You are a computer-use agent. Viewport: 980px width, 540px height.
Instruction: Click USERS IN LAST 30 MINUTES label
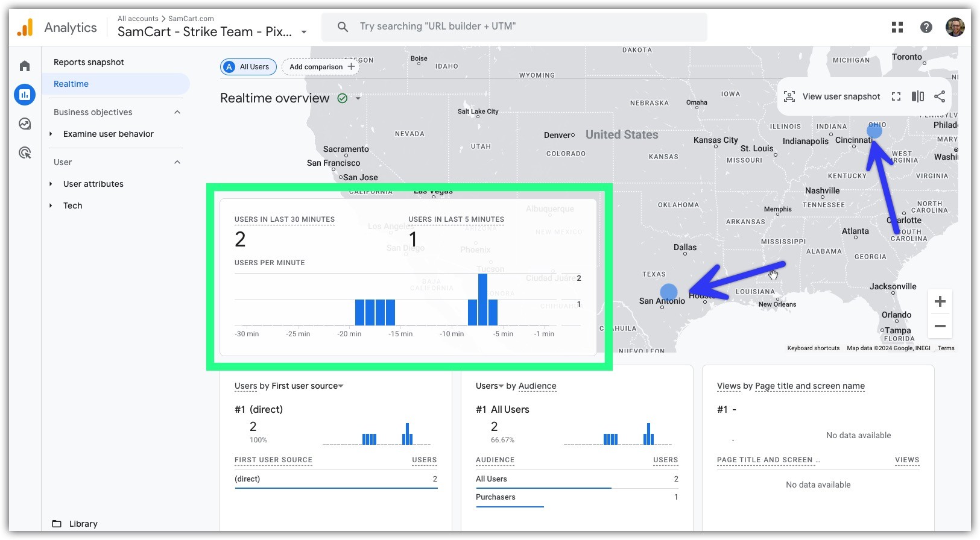click(x=285, y=219)
